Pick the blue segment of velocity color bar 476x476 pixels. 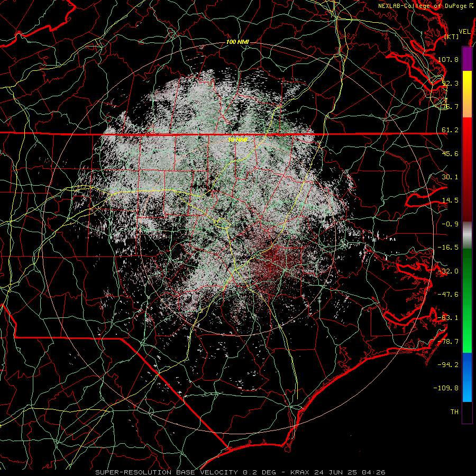point(467,377)
